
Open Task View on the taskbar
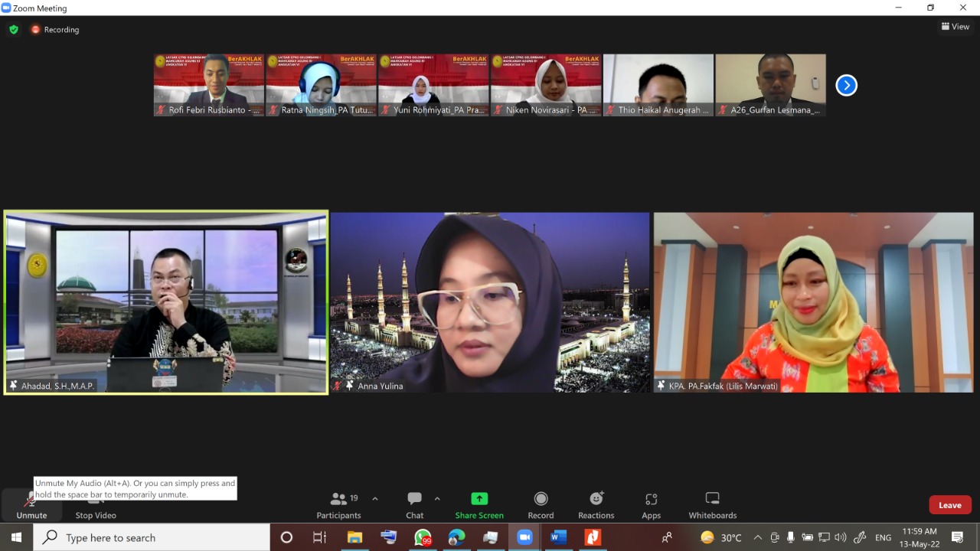point(320,537)
